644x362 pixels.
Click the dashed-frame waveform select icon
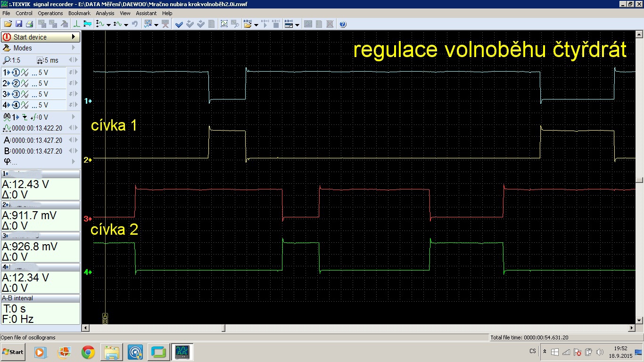[224, 24]
